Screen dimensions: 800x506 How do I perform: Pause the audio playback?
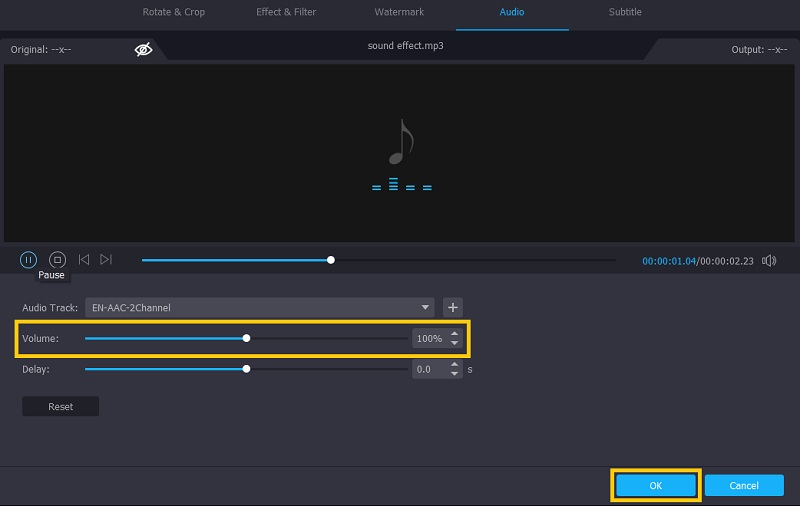pyautogui.click(x=28, y=260)
